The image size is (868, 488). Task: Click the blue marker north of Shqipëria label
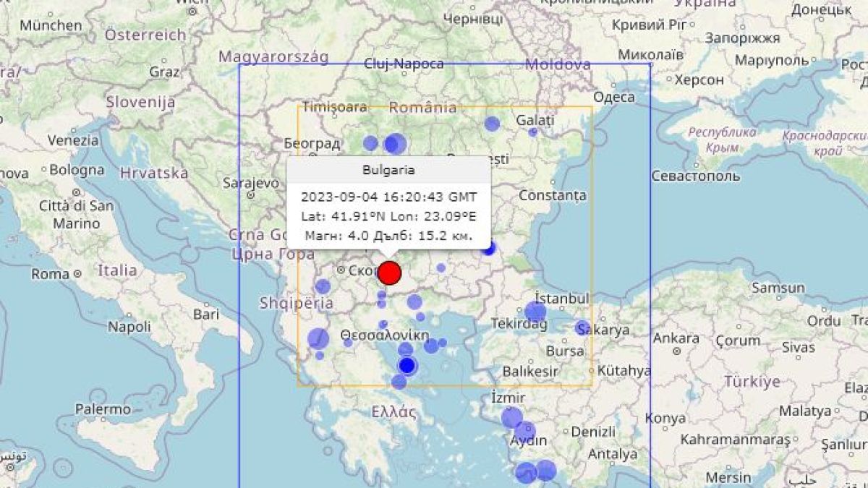(323, 286)
